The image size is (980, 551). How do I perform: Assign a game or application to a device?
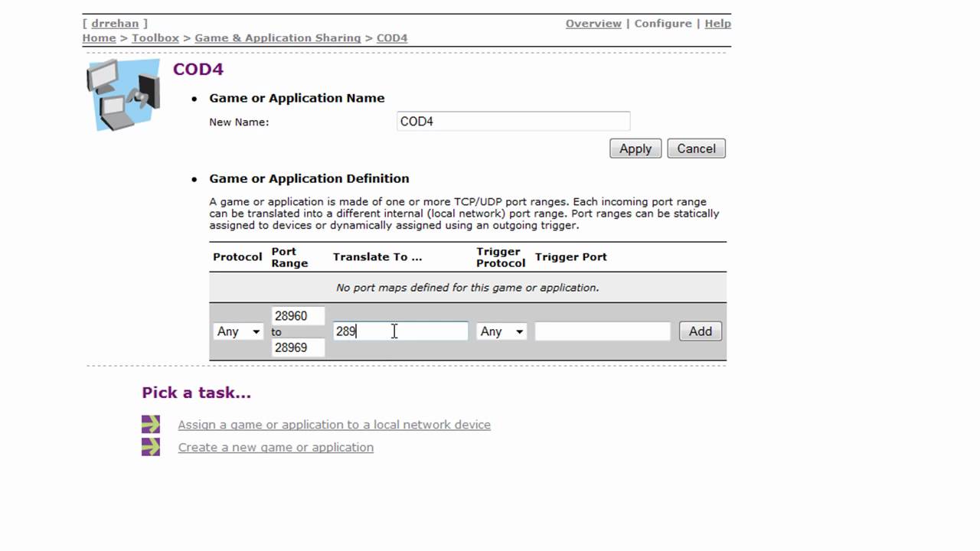(335, 425)
